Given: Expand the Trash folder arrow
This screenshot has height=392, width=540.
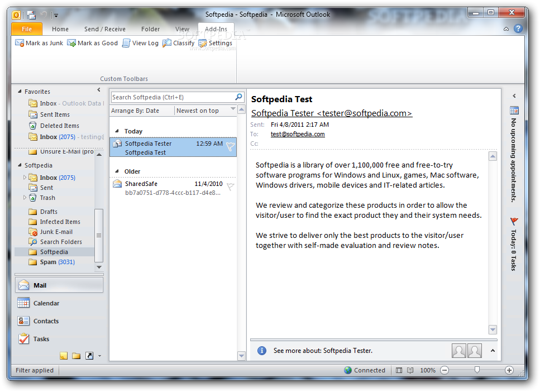Looking at the screenshot, I should (x=25, y=198).
